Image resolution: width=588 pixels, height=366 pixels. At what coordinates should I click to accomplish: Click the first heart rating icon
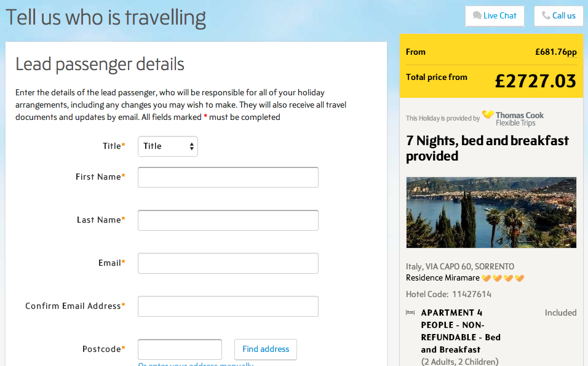486,278
